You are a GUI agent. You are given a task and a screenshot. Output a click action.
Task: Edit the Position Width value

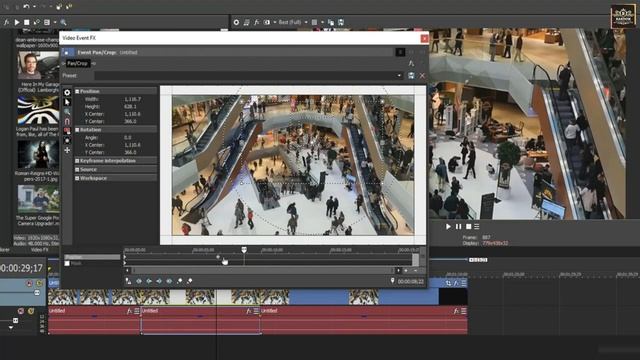[133, 99]
